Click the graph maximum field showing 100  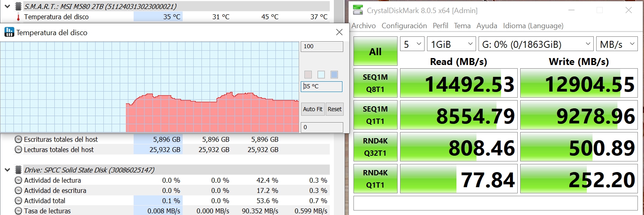point(322,47)
